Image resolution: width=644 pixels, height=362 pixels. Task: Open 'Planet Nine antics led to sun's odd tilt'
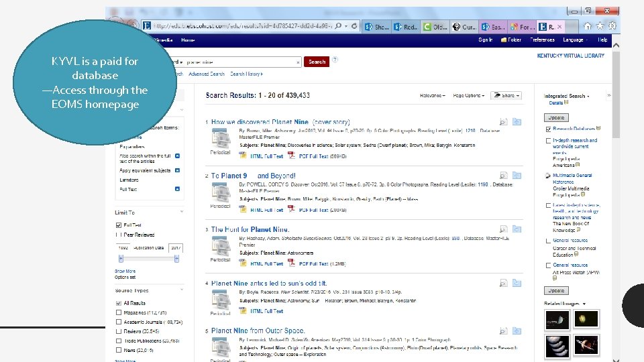point(269,283)
